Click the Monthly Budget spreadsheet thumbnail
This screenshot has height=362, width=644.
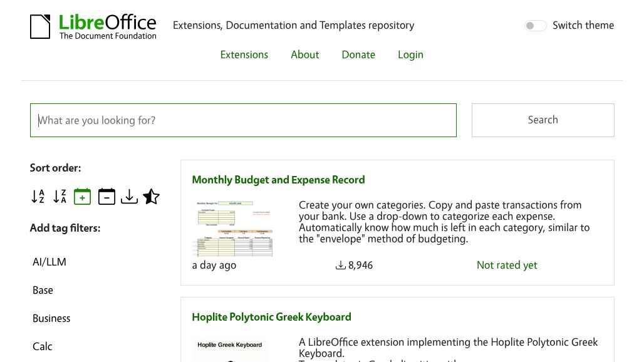point(234,228)
